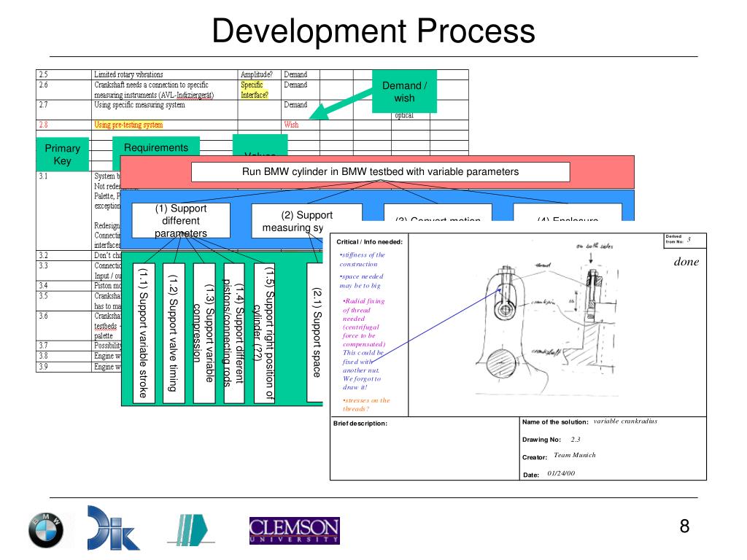
Task: Click the 'Demand' cell in row 2.7
Action: pos(300,109)
